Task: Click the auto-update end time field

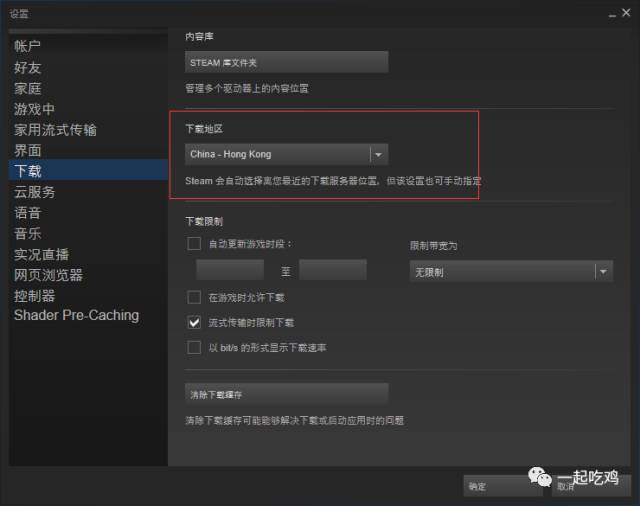Action: tap(333, 270)
